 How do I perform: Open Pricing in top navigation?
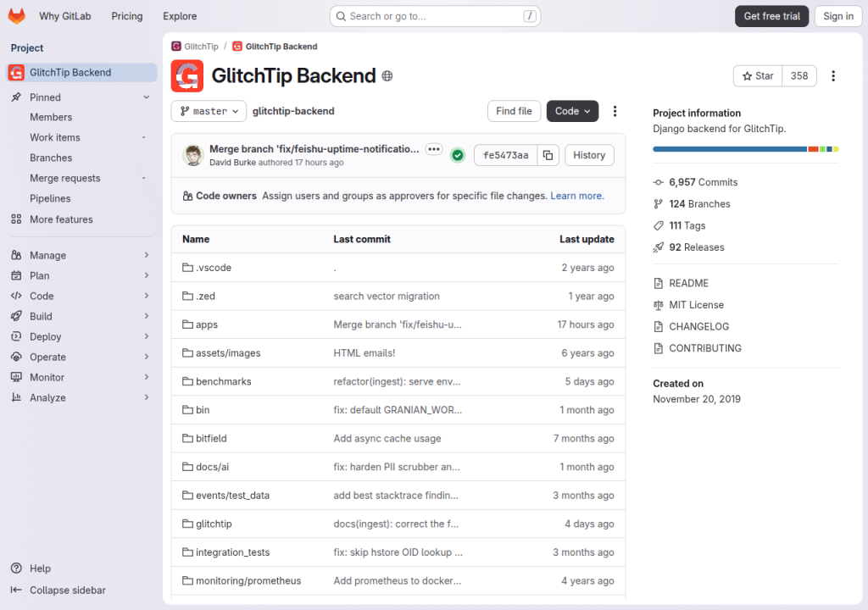click(127, 16)
